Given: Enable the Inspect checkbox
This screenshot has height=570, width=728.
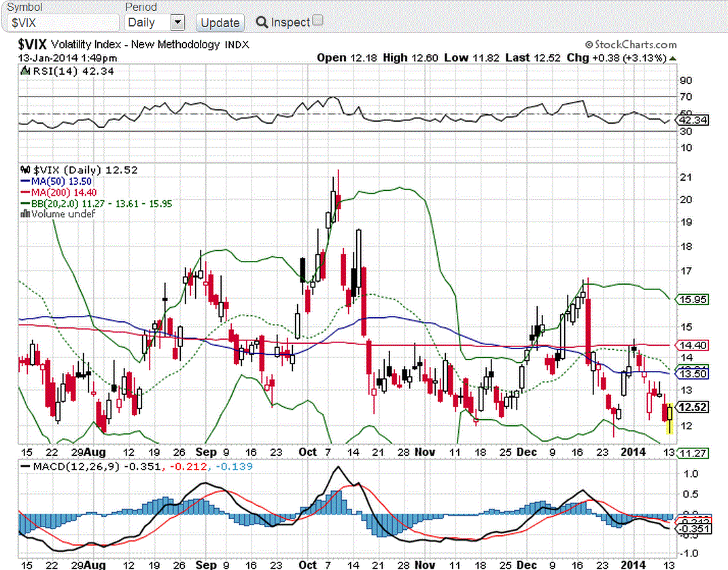Looking at the screenshot, I should pos(317,20).
